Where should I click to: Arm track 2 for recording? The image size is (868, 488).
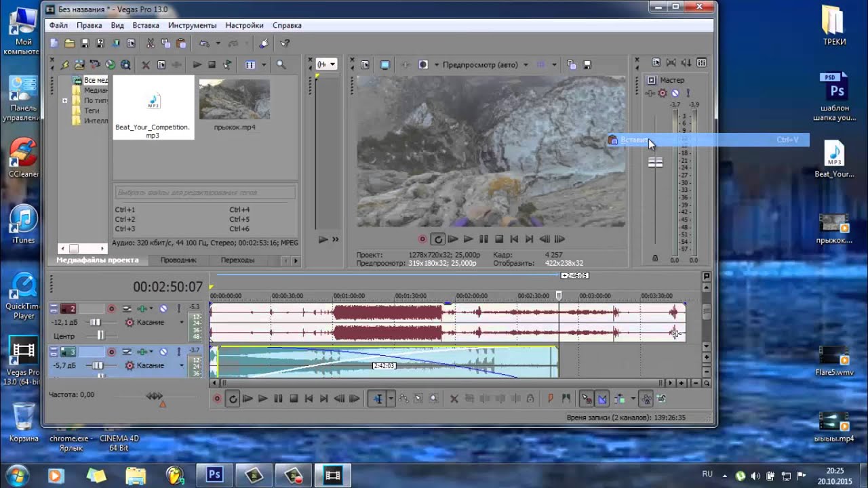[112, 309]
